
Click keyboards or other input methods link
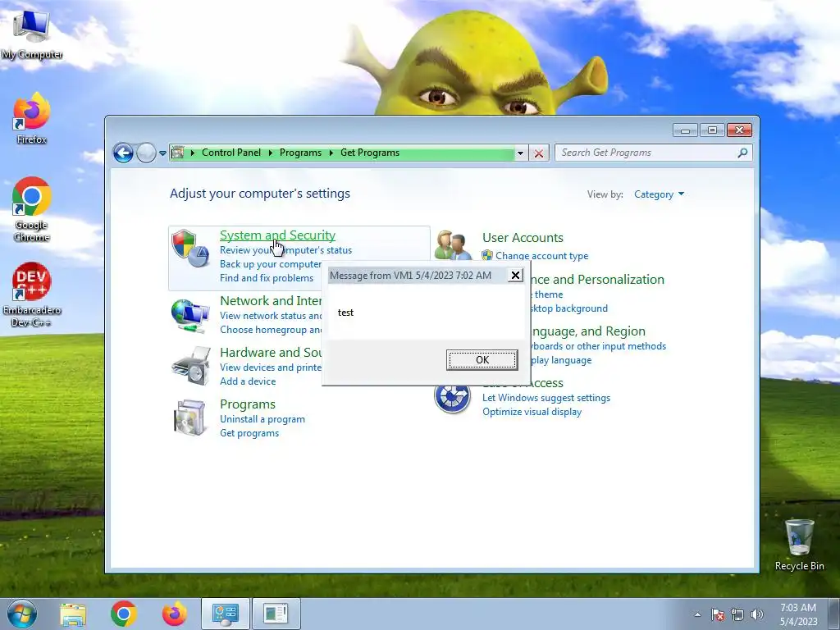pos(599,346)
